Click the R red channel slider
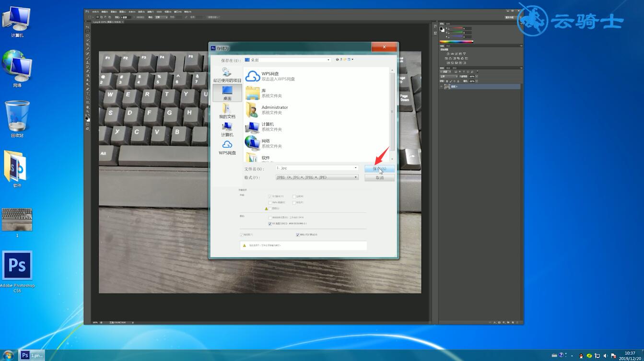This screenshot has width=644, height=361. tap(456, 28)
